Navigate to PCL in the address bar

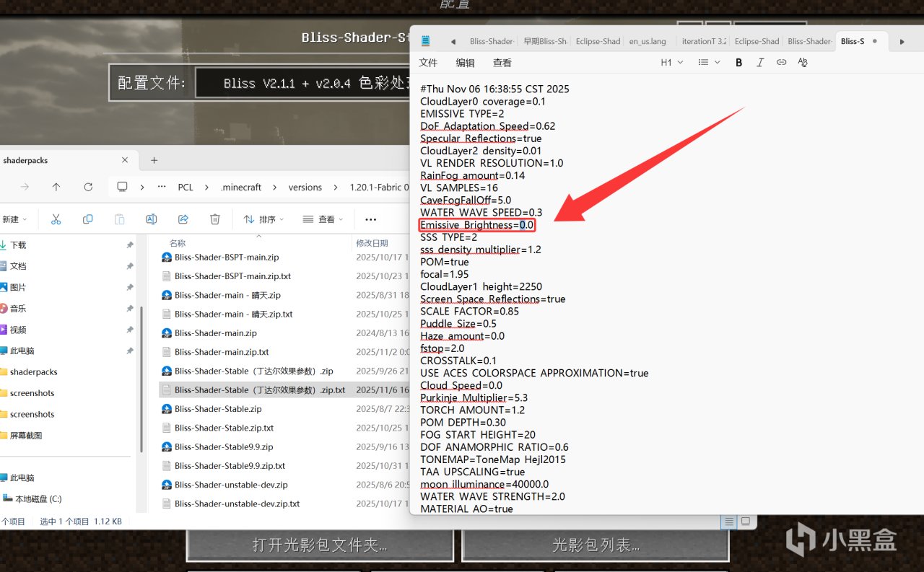pyautogui.click(x=186, y=187)
